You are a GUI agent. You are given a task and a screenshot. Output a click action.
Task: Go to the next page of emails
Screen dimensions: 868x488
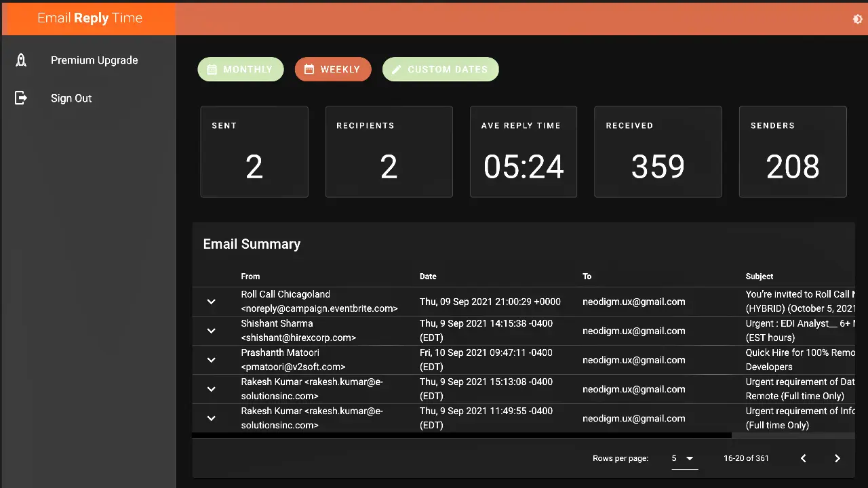837,458
